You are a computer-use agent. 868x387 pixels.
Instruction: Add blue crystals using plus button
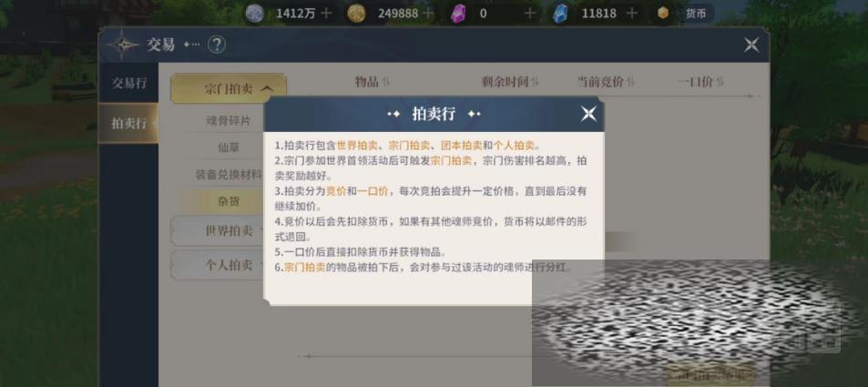point(632,14)
